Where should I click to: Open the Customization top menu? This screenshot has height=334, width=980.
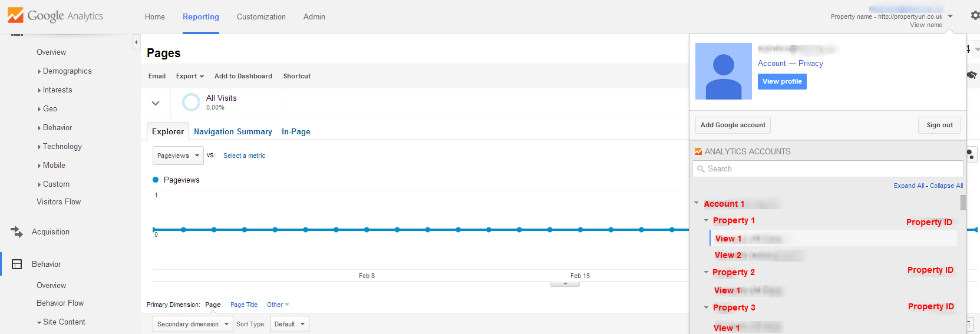coord(261,16)
